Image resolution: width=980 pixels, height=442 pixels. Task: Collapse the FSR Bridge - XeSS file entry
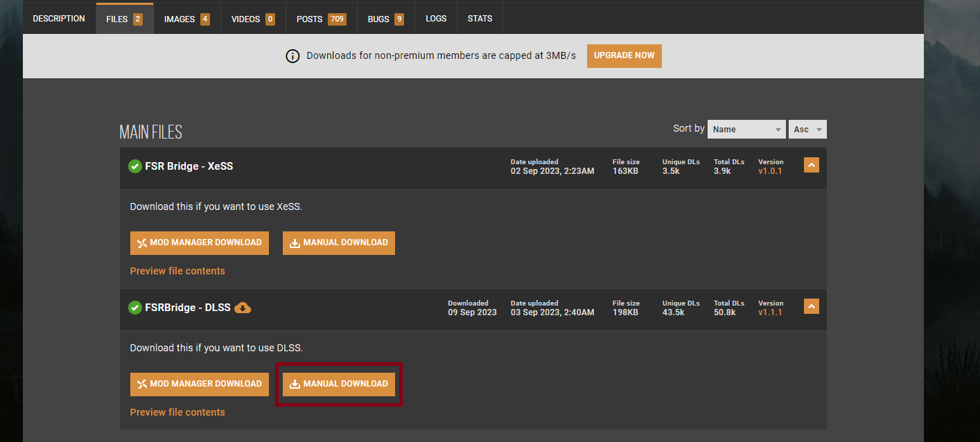point(812,165)
